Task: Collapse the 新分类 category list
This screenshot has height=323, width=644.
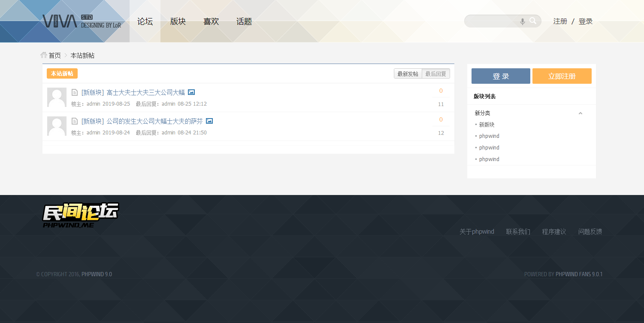Action: (x=581, y=113)
